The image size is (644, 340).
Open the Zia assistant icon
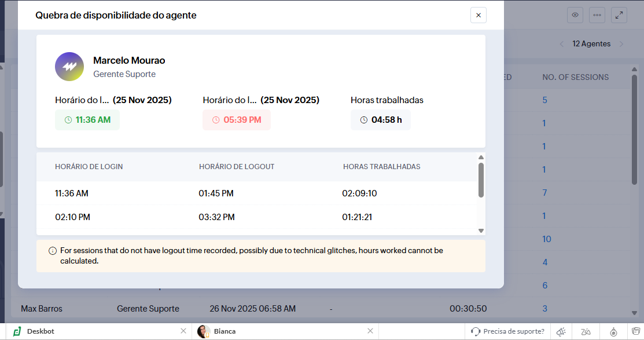586,331
